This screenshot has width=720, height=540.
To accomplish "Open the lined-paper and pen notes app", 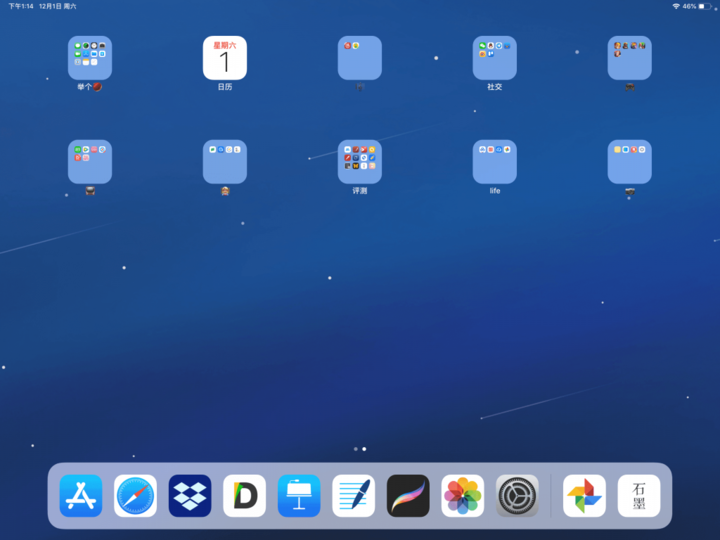I will click(x=354, y=496).
